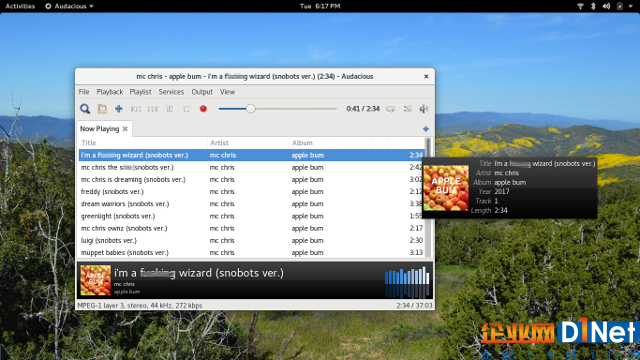Image resolution: width=640 pixels, height=360 pixels.
Task: Open the Search Library tool
Action: pyautogui.click(x=85, y=109)
